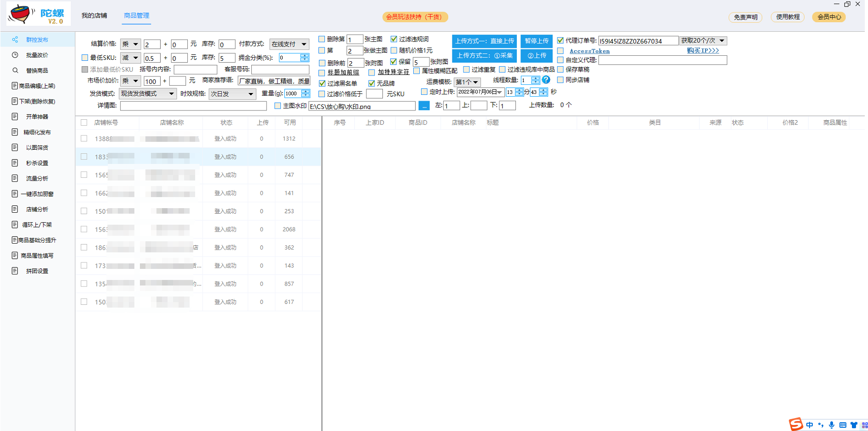Increase the 线程数量 spinner value

[x=535, y=78]
